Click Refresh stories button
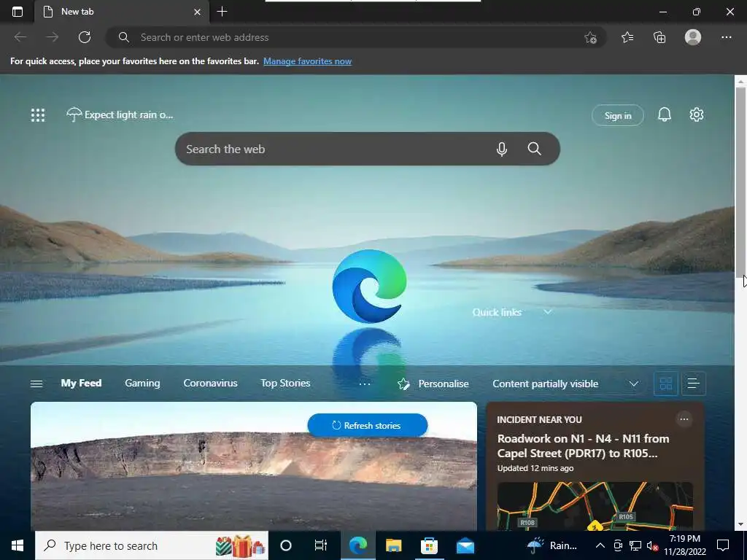Screen dimensions: 747x560 pos(368,425)
